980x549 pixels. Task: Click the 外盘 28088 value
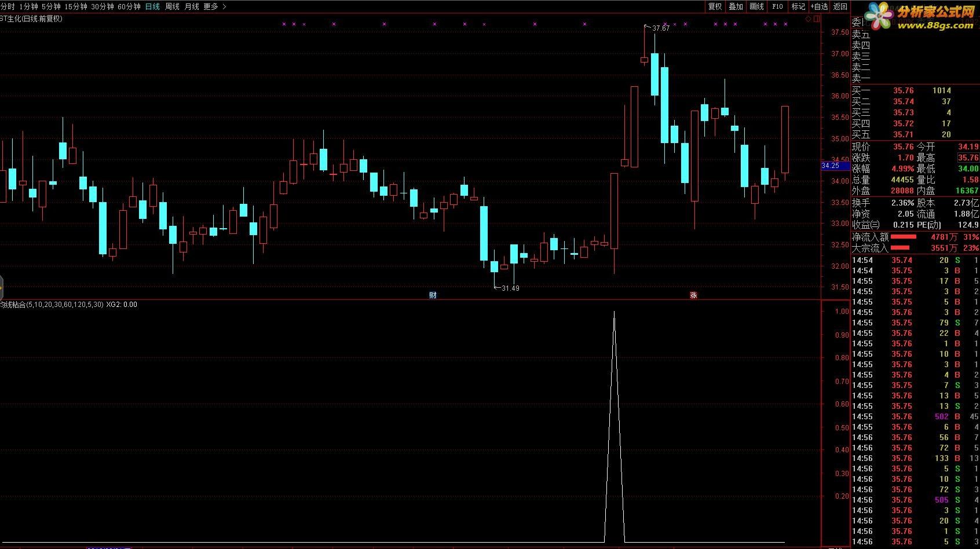[902, 191]
